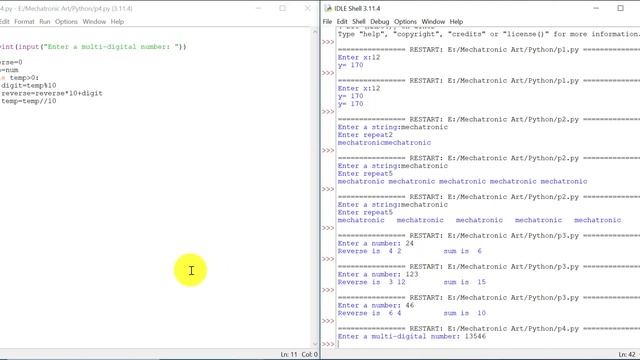This screenshot has height=360, width=640.
Task: Click the 'Enter a number: 123' line
Action: 378,274
